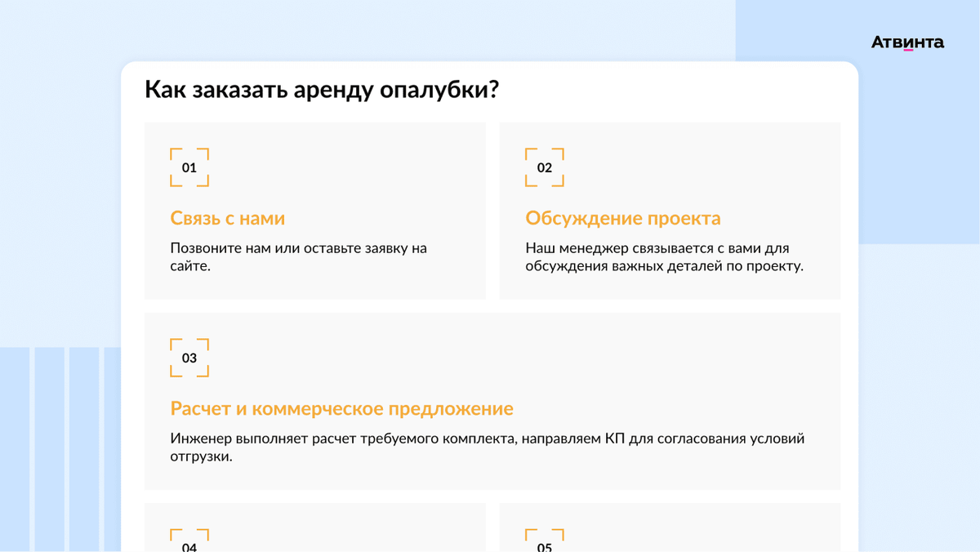Open the 'Обсуждение проекта' step
Viewport: 980px width, 552px height.
coord(622,218)
